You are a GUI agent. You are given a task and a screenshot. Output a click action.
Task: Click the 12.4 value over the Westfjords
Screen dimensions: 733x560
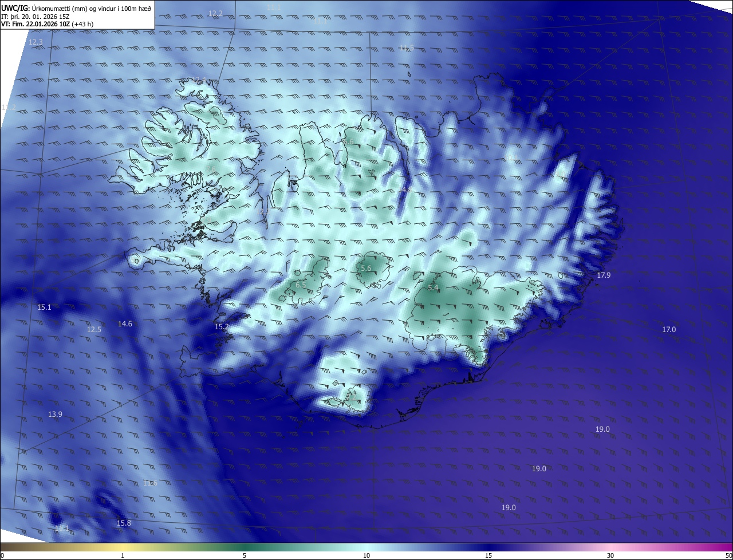click(x=198, y=80)
